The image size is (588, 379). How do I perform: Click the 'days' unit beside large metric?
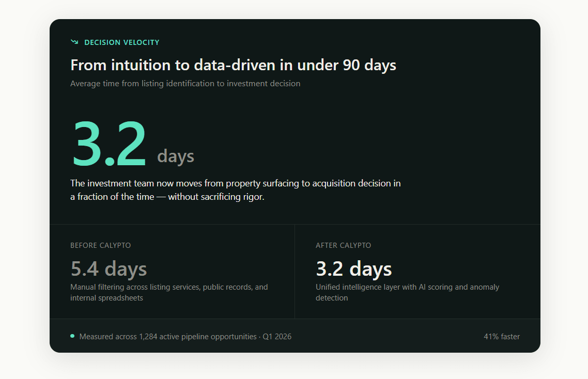click(176, 156)
